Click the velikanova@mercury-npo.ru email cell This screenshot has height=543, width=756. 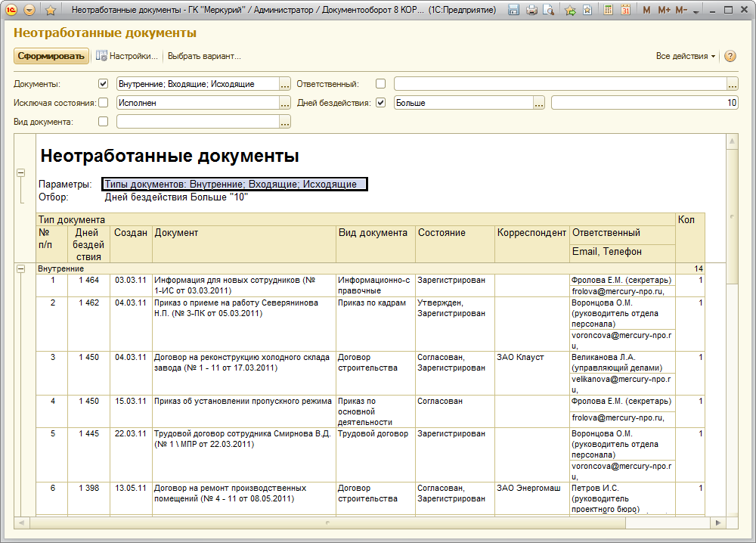(622, 384)
